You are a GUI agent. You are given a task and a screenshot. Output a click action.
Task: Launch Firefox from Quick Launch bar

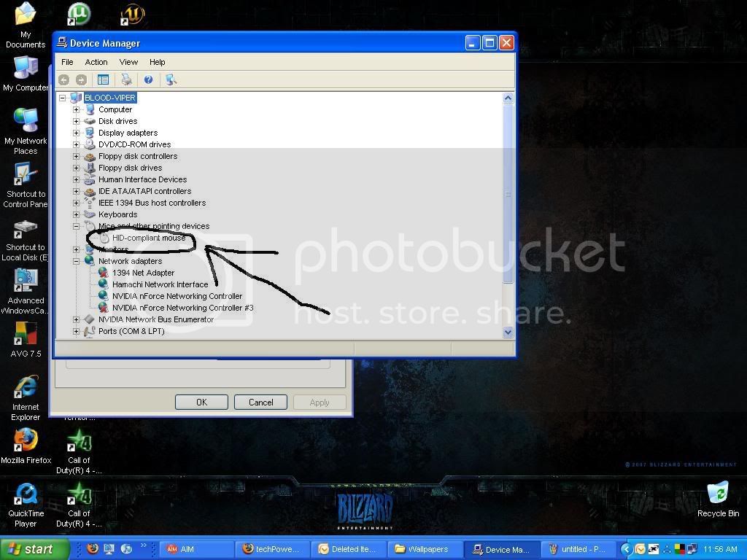[93, 548]
